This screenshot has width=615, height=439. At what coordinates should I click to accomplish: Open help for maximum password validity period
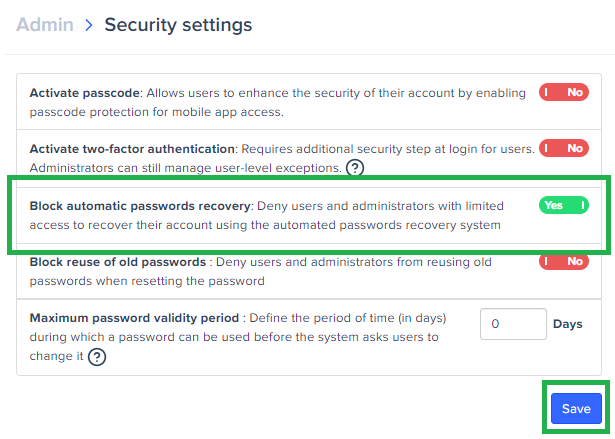(x=97, y=356)
